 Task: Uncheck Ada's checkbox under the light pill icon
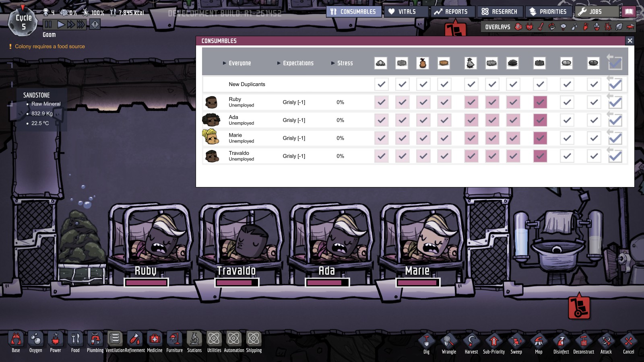coord(567,120)
